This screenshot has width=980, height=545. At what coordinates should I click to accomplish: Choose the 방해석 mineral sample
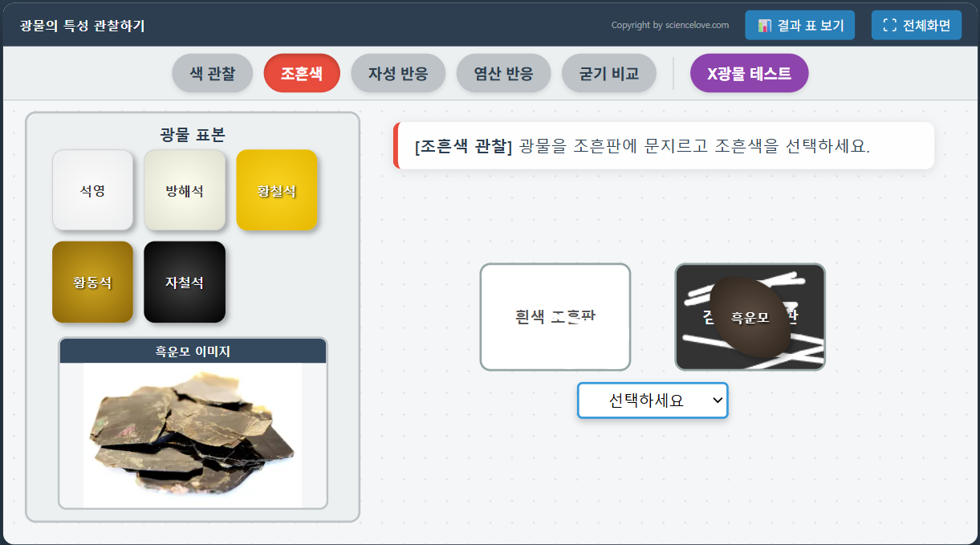click(185, 190)
